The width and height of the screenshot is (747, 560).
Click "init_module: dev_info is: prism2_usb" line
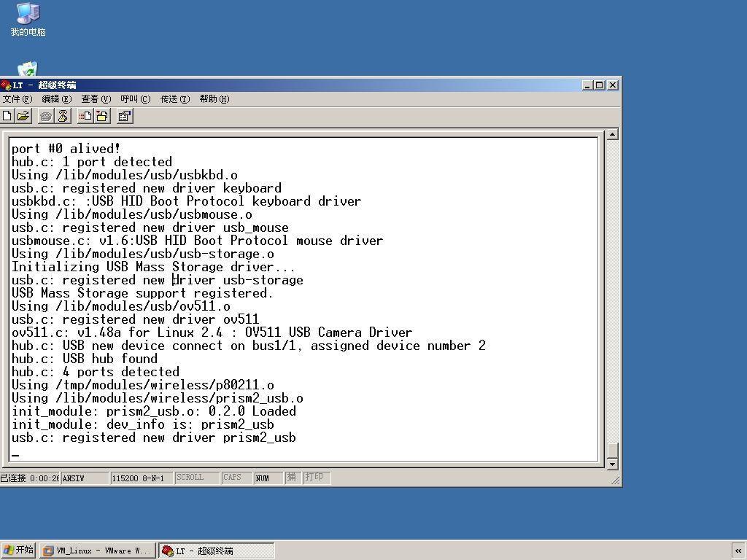[x=142, y=424]
